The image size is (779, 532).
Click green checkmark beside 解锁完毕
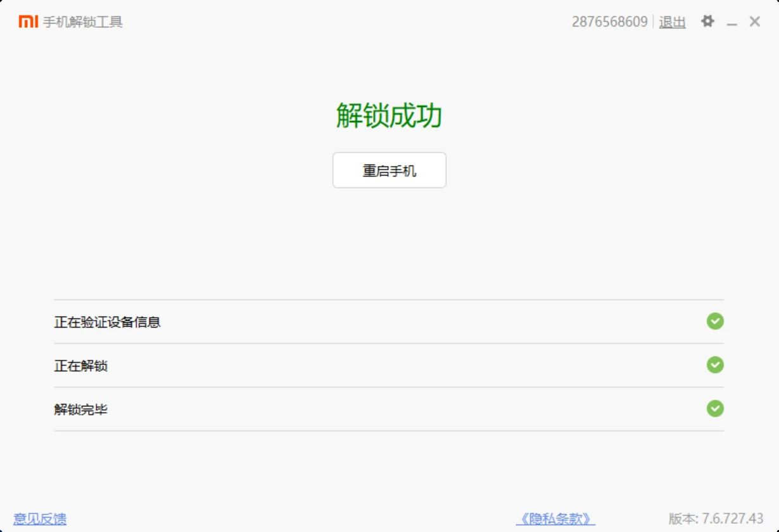pyautogui.click(x=715, y=409)
